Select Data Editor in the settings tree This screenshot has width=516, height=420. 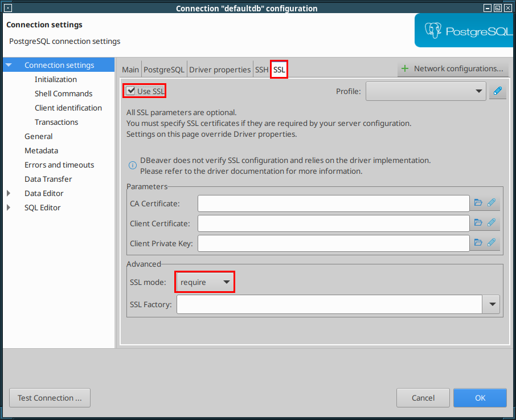coord(44,193)
